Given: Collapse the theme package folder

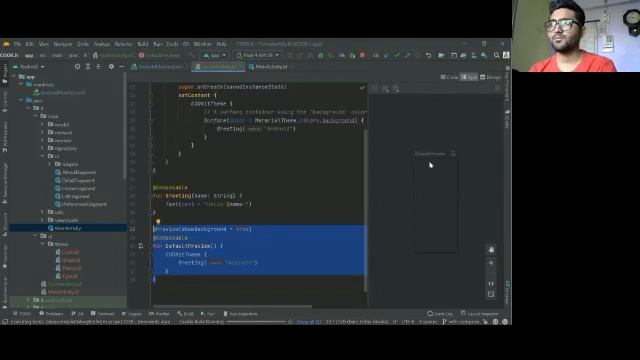Looking at the screenshot, I should (42, 244).
